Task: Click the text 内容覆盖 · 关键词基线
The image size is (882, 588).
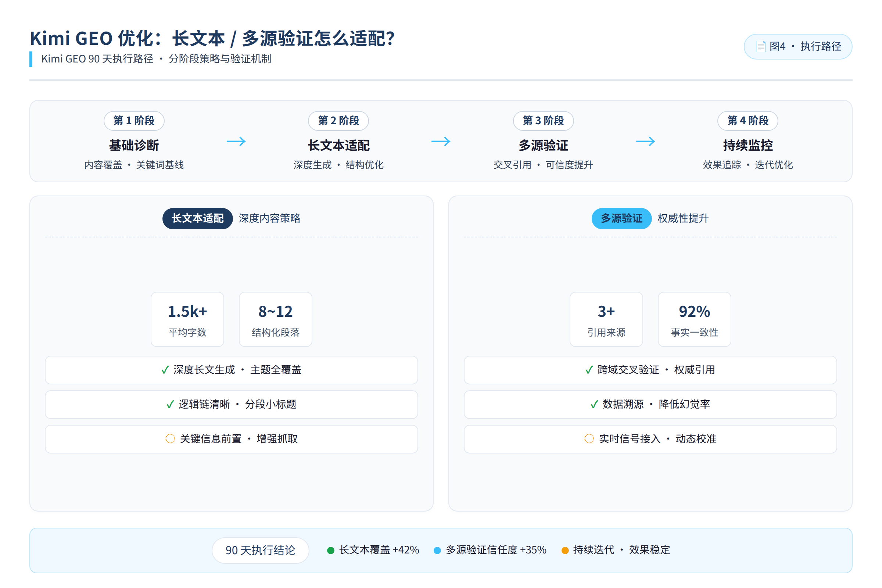Action: [134, 165]
